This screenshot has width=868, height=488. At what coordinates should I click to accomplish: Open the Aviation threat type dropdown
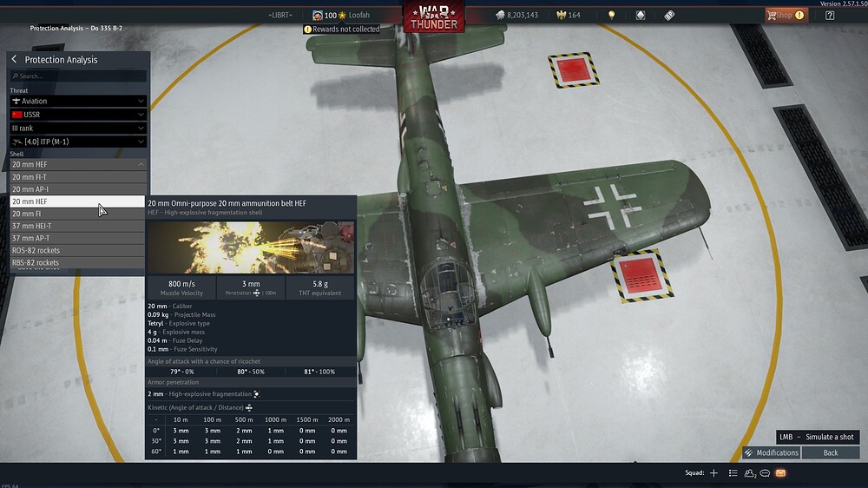(78, 101)
